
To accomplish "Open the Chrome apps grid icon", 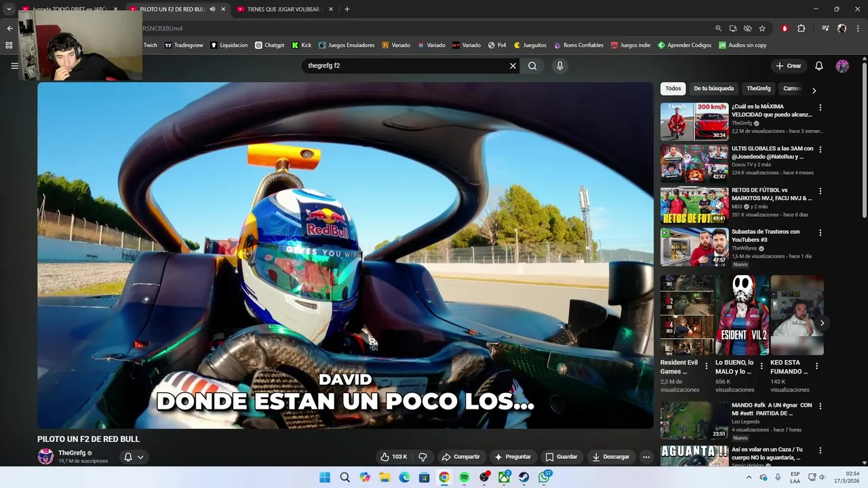I will (9, 45).
